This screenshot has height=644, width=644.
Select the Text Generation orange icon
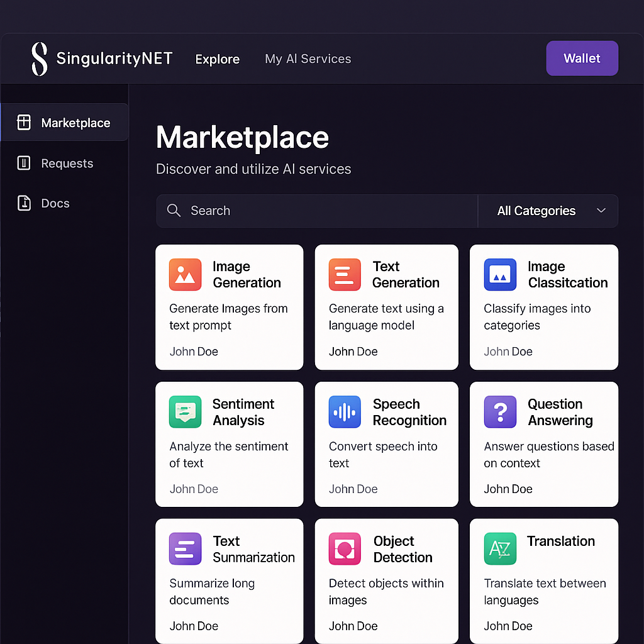coord(344,275)
